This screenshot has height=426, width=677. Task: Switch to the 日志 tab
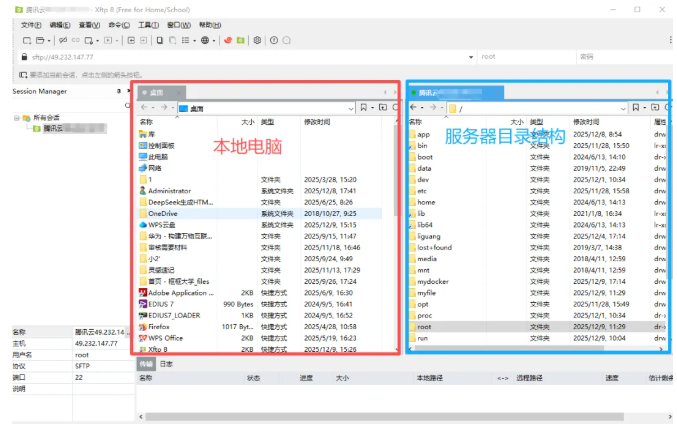click(x=166, y=364)
